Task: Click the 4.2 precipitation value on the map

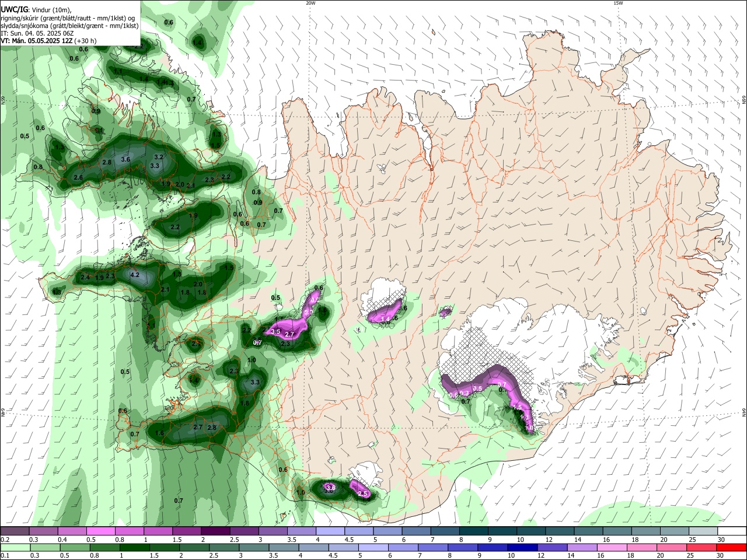Action: pyautogui.click(x=135, y=275)
